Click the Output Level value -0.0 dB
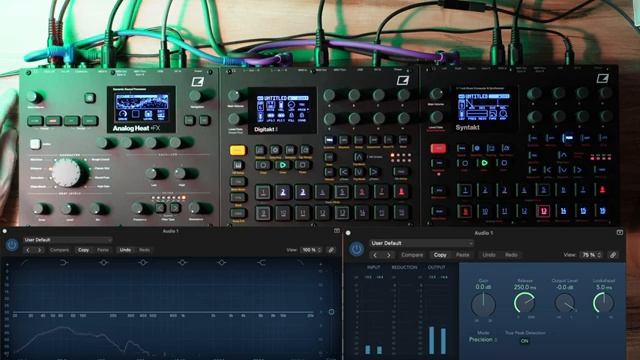The image size is (640, 360). pyautogui.click(x=564, y=287)
